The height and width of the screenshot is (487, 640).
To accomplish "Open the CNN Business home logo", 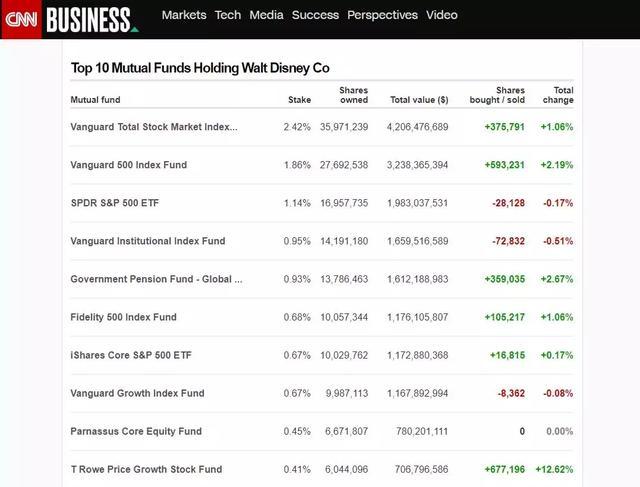I will pos(90,19).
